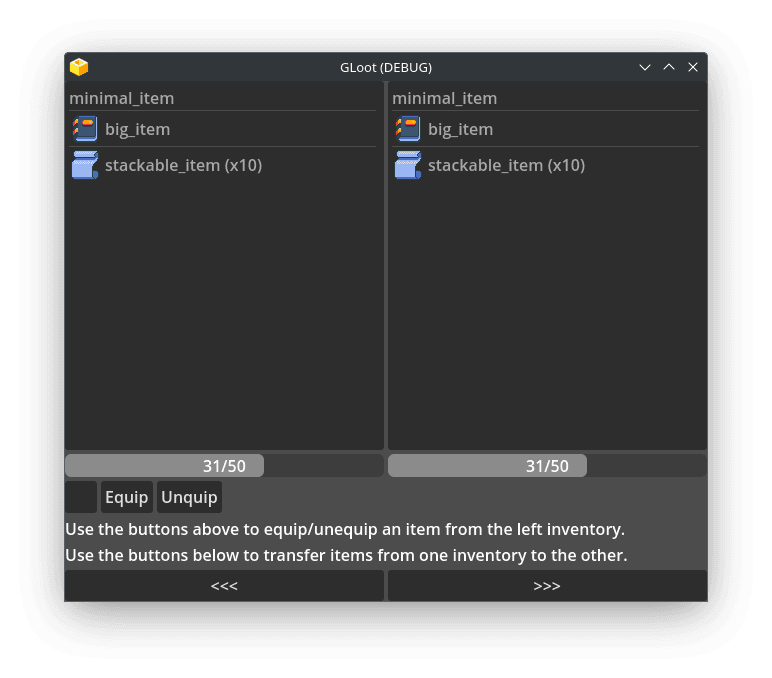The height and width of the screenshot is (678, 772).
Task: Click the empty equipment slot beside Equip
Action: pyautogui.click(x=81, y=497)
